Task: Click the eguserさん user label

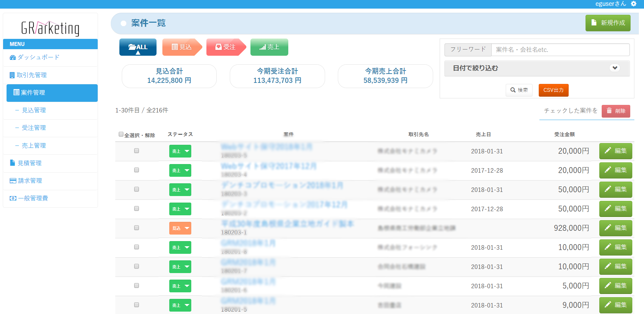Action: click(611, 4)
